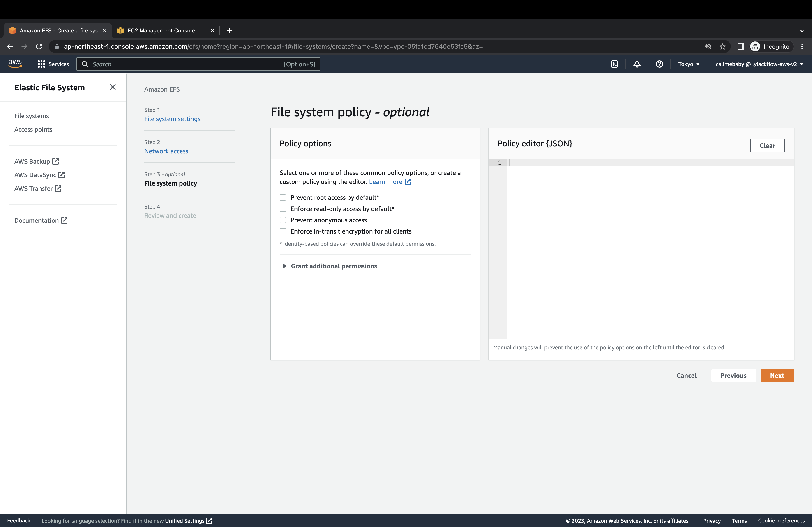The height and width of the screenshot is (527, 812).
Task: Open Chrome three-dot menu
Action: tap(802, 46)
